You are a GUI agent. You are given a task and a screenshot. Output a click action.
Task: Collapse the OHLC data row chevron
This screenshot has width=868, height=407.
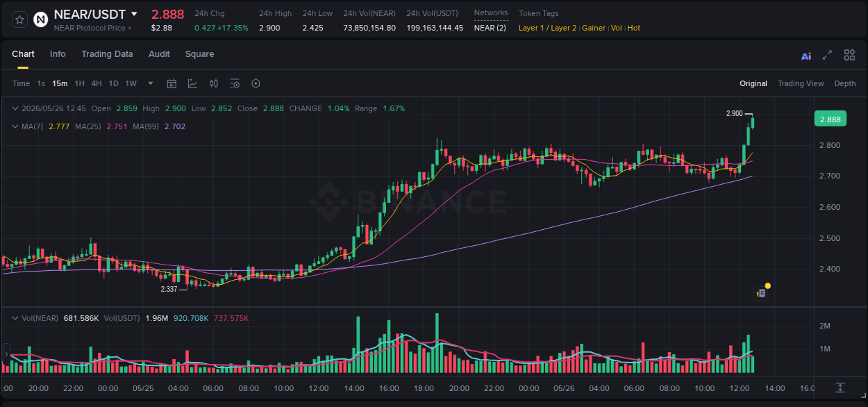[x=15, y=108]
